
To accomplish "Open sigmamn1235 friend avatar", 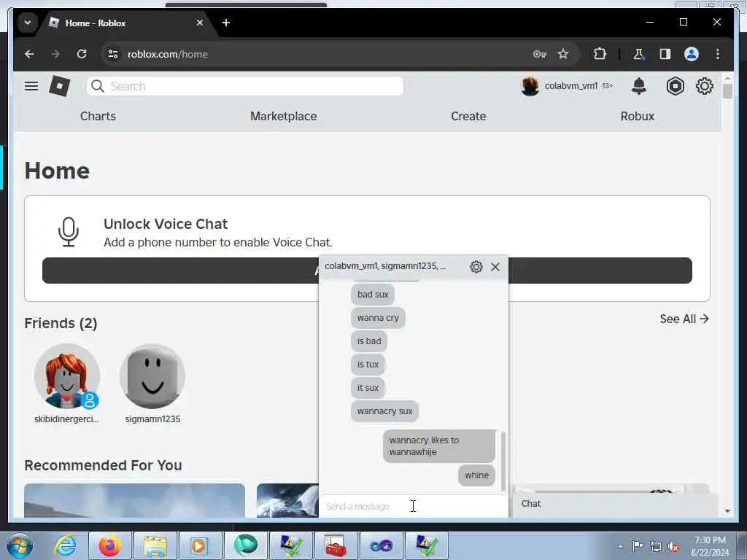I will [x=152, y=376].
